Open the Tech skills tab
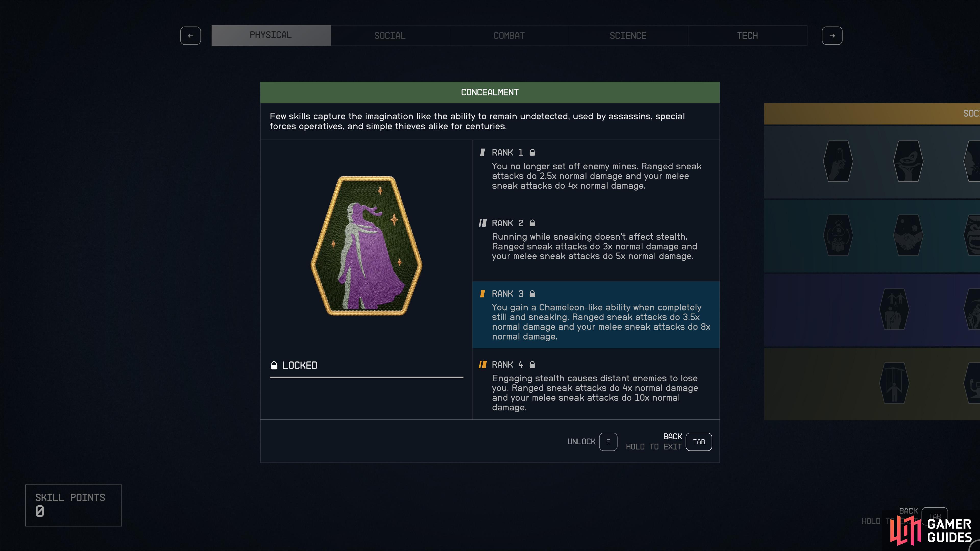The width and height of the screenshot is (980, 551). pos(747,36)
